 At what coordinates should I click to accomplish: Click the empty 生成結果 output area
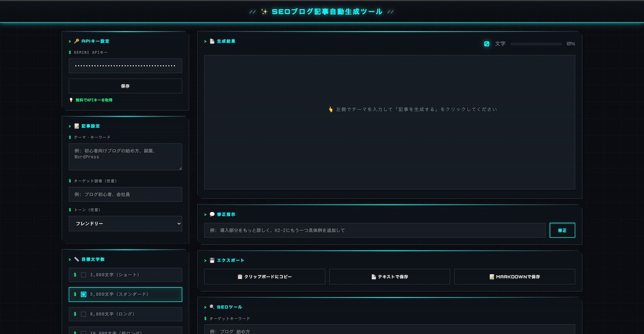tap(390, 122)
